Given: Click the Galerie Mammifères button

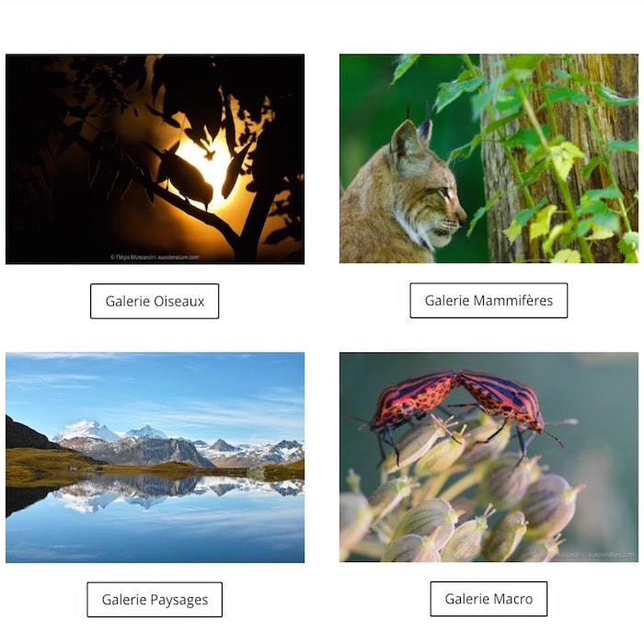Looking at the screenshot, I should pyautogui.click(x=489, y=300).
